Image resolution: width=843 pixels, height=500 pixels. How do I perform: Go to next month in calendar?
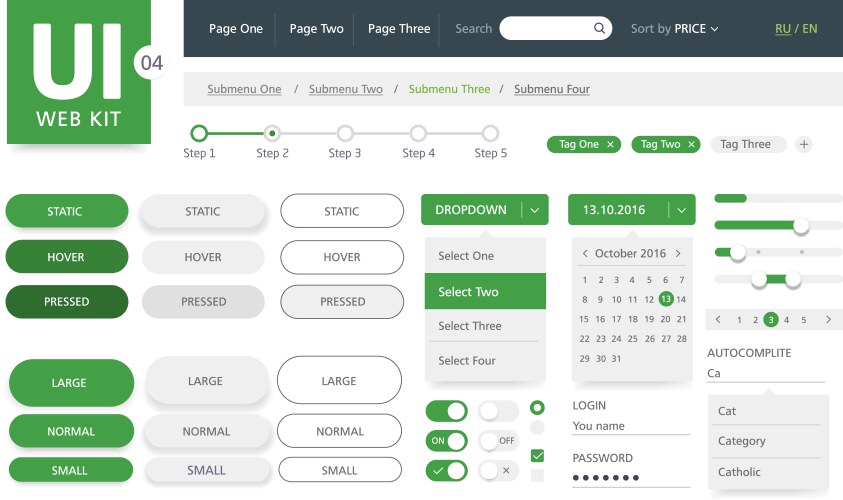(x=678, y=254)
